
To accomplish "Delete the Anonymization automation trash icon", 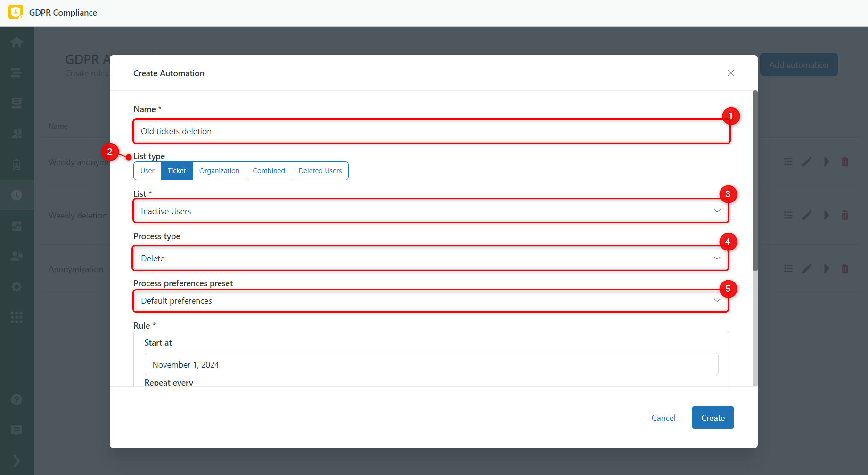I will tap(845, 268).
